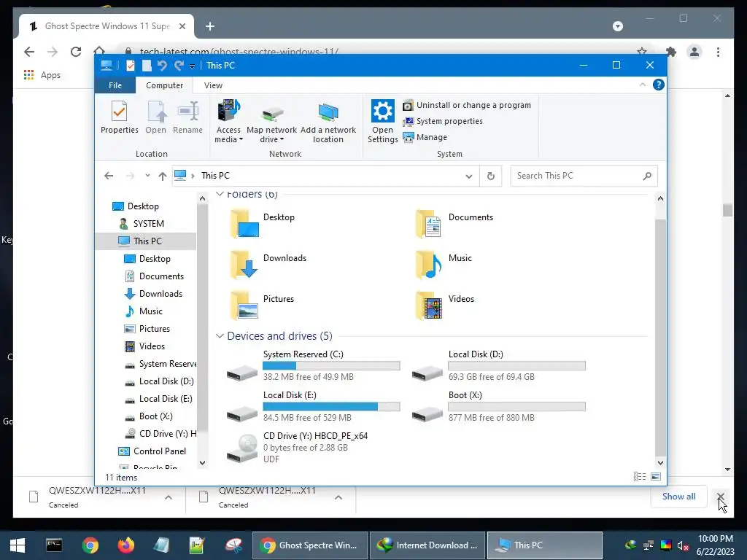Select the Desktop folder in main pane

click(x=263, y=224)
